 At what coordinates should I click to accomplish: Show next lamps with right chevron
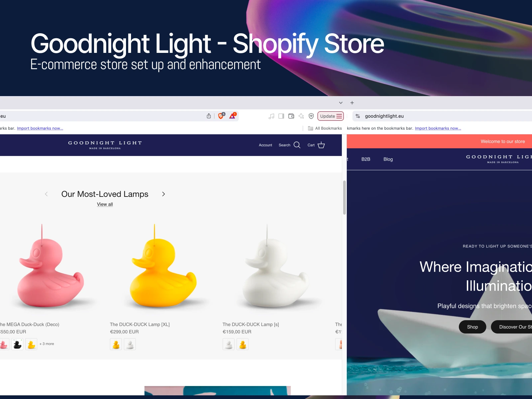click(x=163, y=194)
